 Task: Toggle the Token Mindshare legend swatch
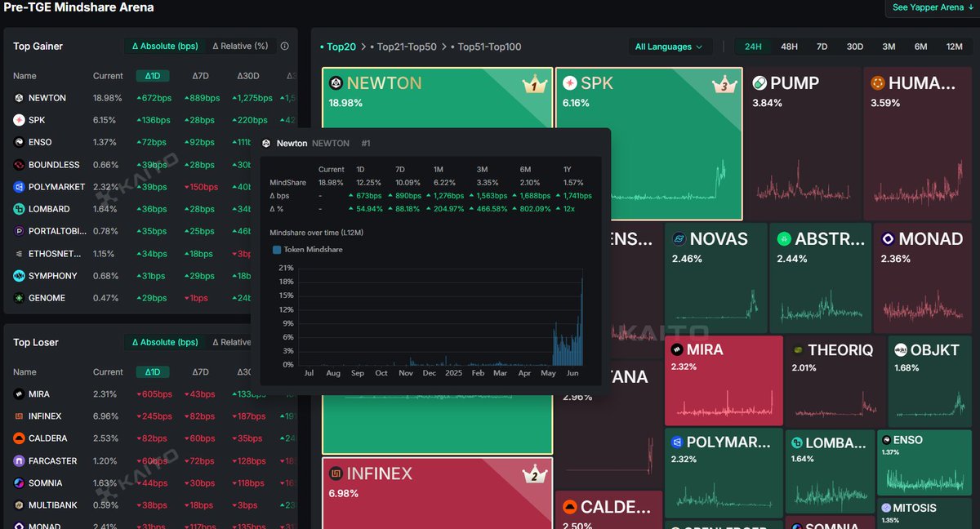pyautogui.click(x=277, y=250)
